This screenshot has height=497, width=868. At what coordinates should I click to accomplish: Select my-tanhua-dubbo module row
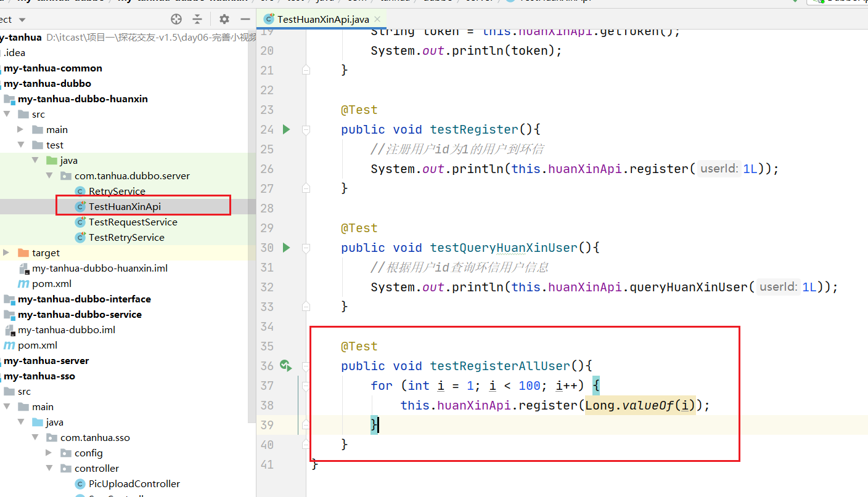coord(47,83)
